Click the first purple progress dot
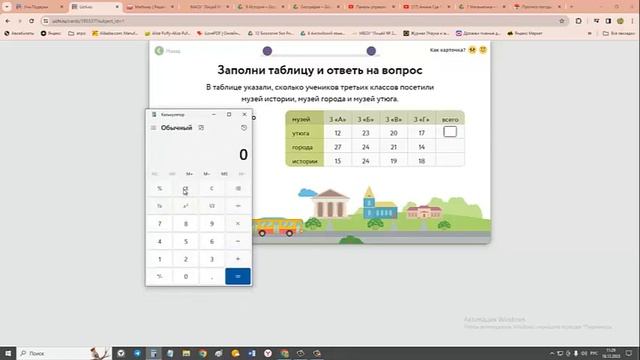The width and height of the screenshot is (640, 360). [x=267, y=51]
